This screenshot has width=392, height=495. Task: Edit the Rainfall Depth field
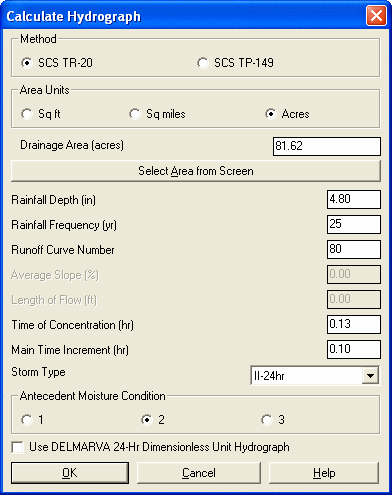tap(354, 199)
